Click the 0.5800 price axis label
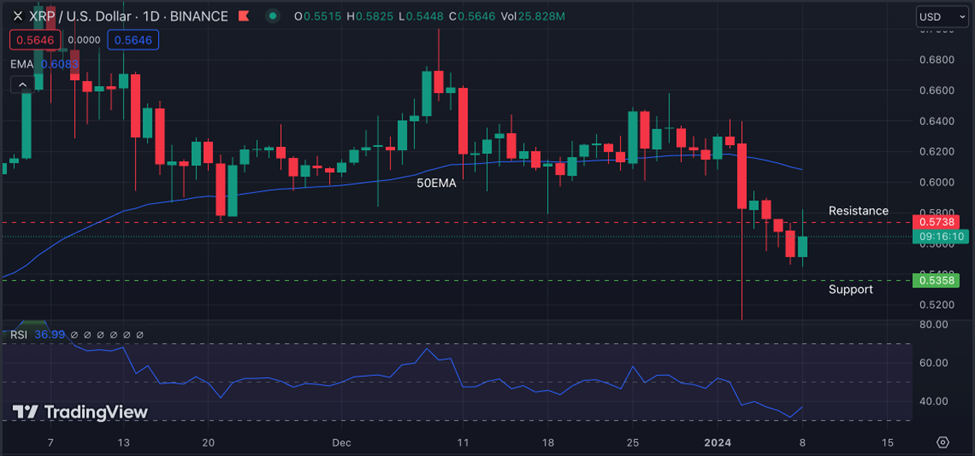This screenshot has width=975, height=456. (936, 212)
